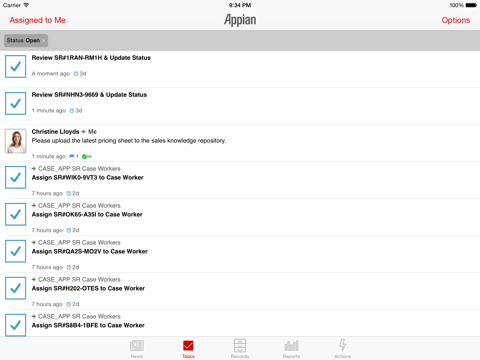
Task: Click the Appian logo in the header
Action: [x=240, y=20]
